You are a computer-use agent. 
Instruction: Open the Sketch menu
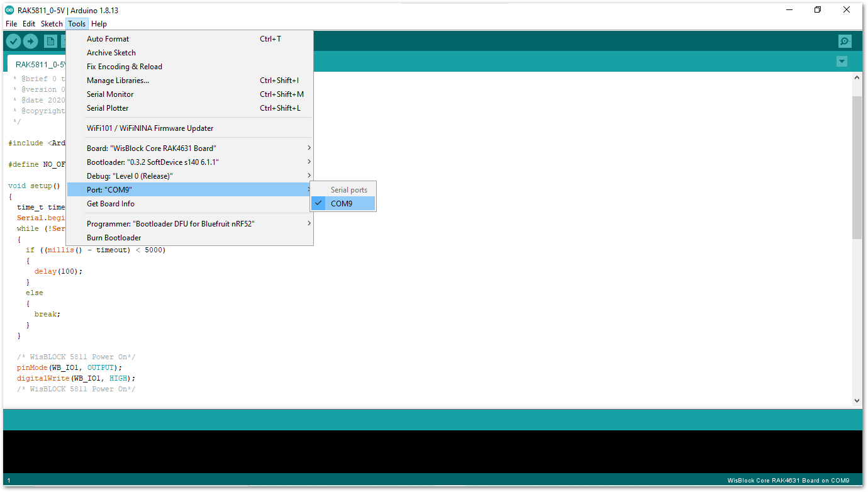pos(52,24)
